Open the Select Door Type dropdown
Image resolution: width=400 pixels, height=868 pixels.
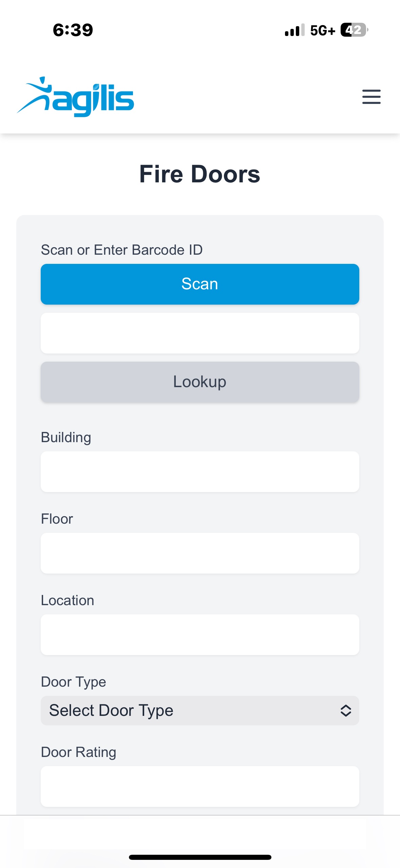pyautogui.click(x=200, y=710)
